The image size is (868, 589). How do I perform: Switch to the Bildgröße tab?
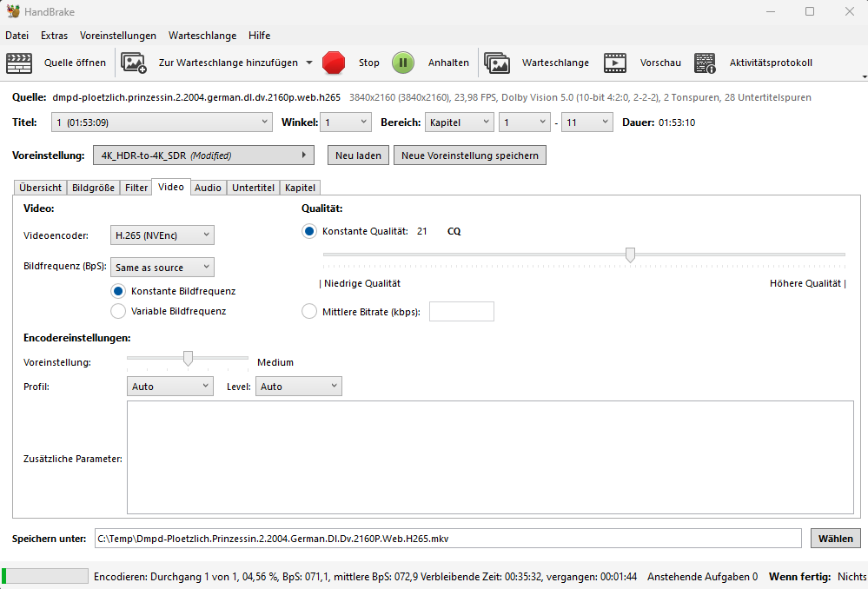93,188
